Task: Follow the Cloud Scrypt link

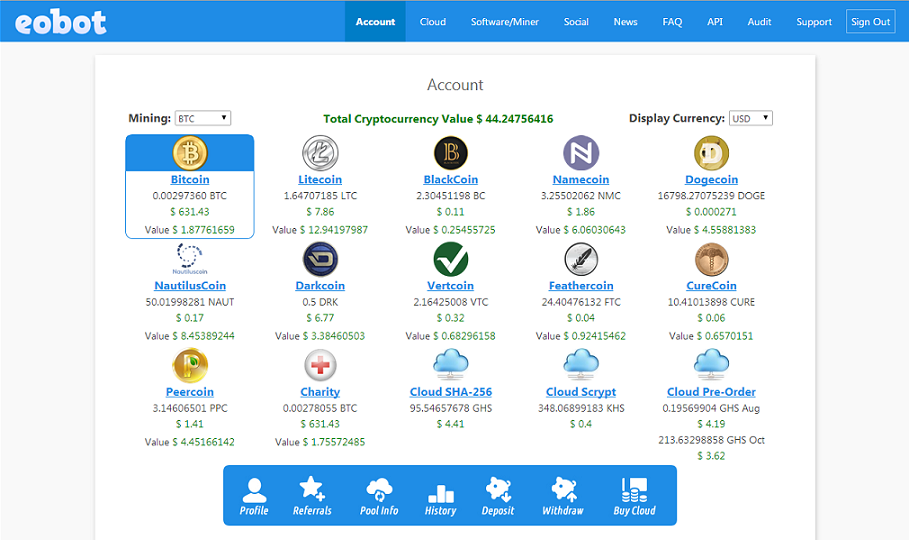Action: click(x=581, y=392)
